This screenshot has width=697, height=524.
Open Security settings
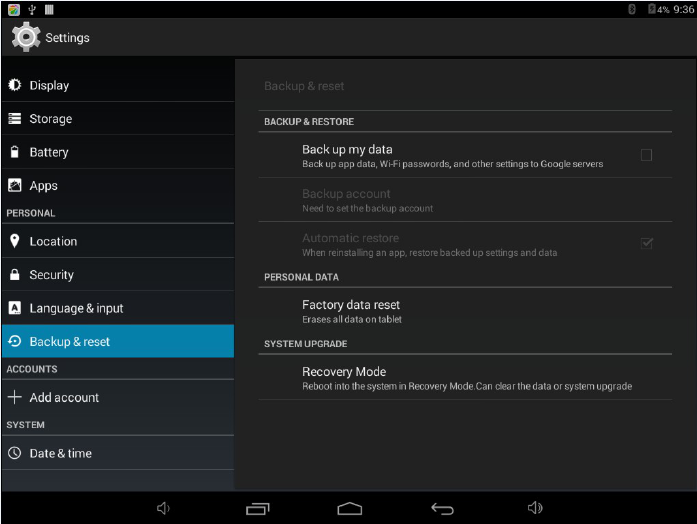pyautogui.click(x=118, y=274)
